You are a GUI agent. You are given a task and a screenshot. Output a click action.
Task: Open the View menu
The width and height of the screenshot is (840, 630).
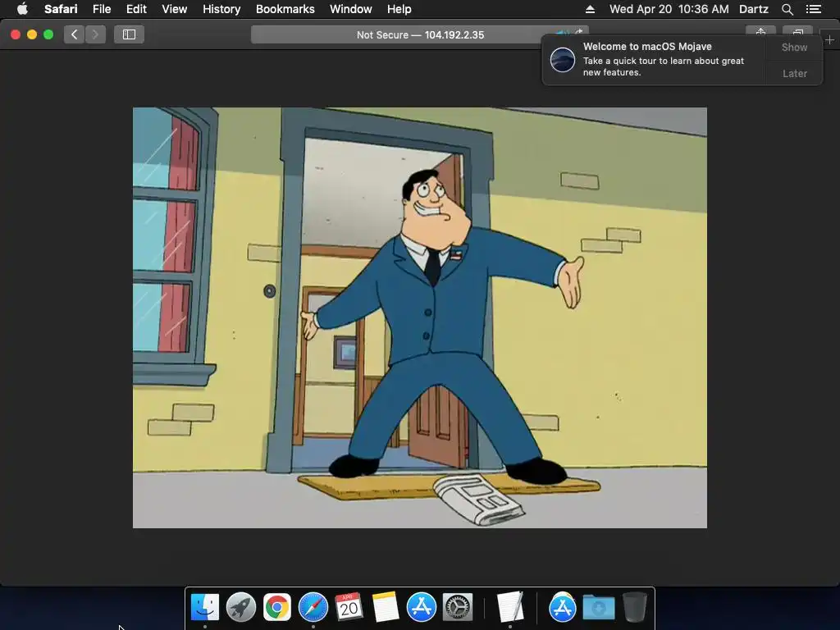174,9
